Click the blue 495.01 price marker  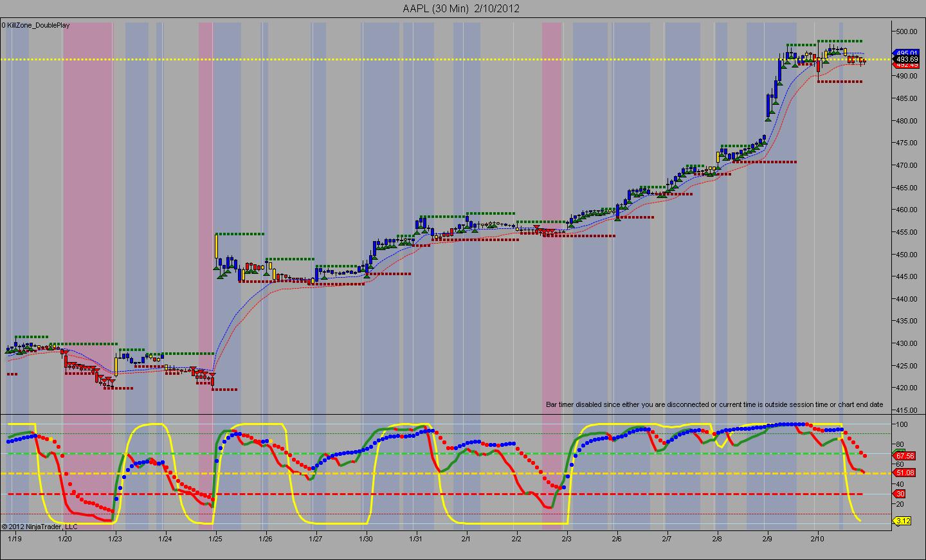[x=907, y=53]
